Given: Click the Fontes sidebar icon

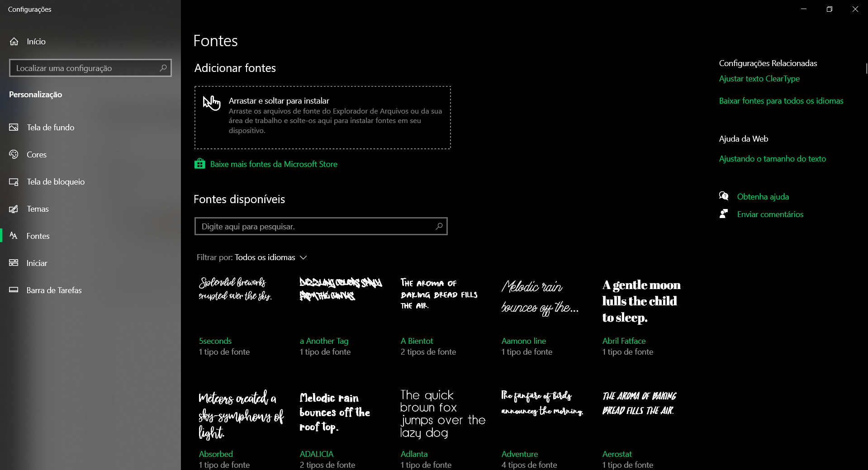Looking at the screenshot, I should 14,236.
